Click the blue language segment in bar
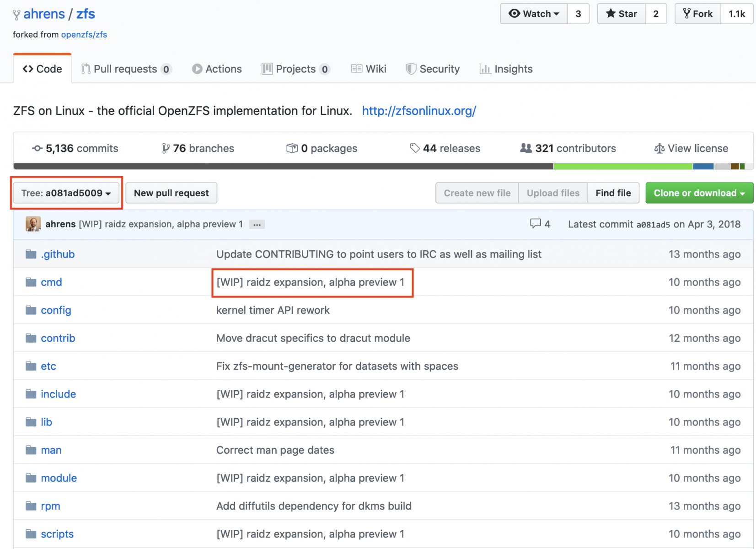Screen dimensions: 756x549 coord(703,167)
